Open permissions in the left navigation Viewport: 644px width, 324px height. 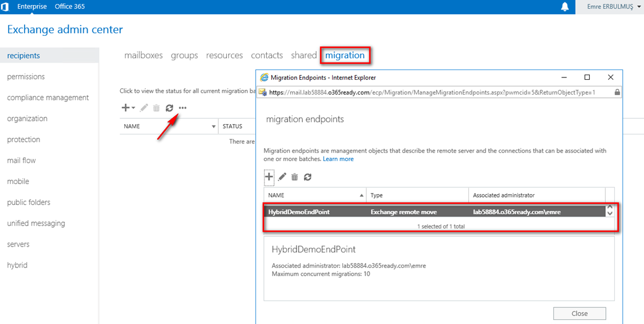click(x=26, y=77)
